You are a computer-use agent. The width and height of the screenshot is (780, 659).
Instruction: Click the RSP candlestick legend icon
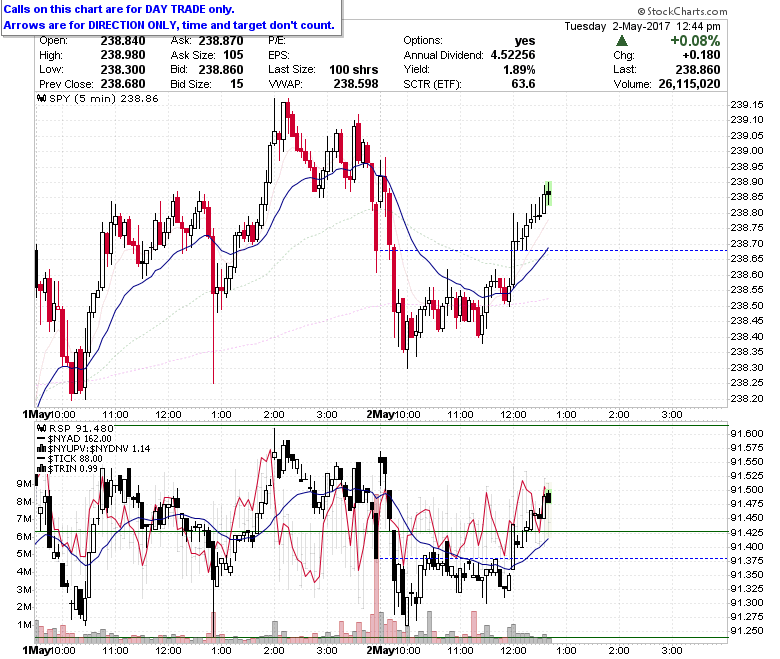click(x=42, y=428)
